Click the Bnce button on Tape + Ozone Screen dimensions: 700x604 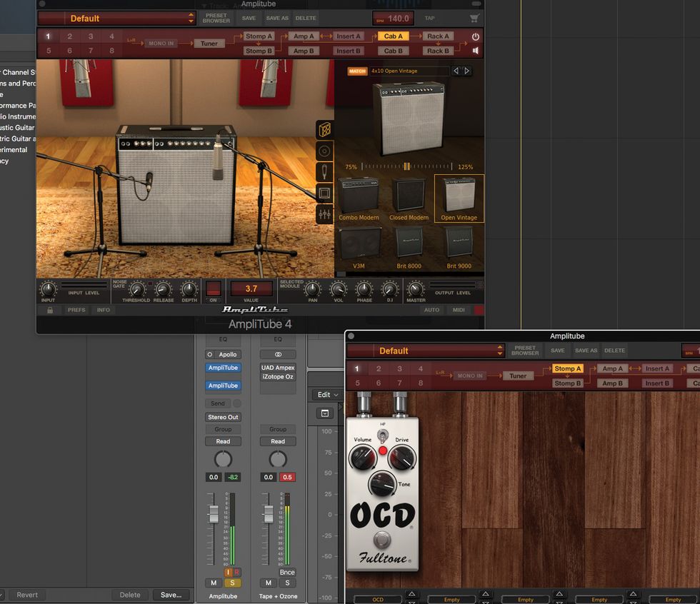click(x=287, y=572)
